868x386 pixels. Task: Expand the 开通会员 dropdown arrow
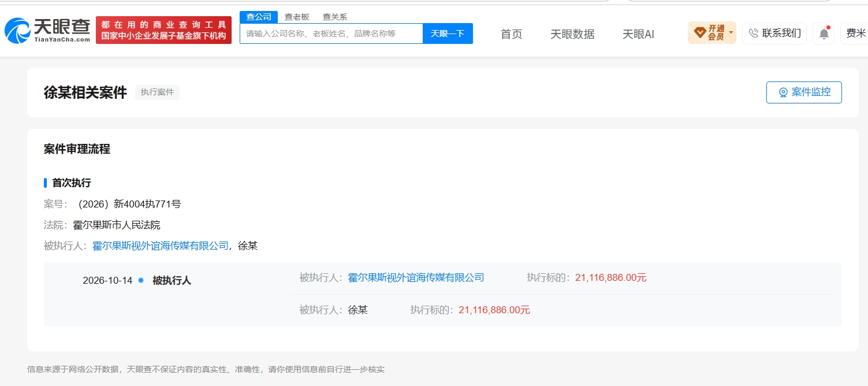pos(731,32)
